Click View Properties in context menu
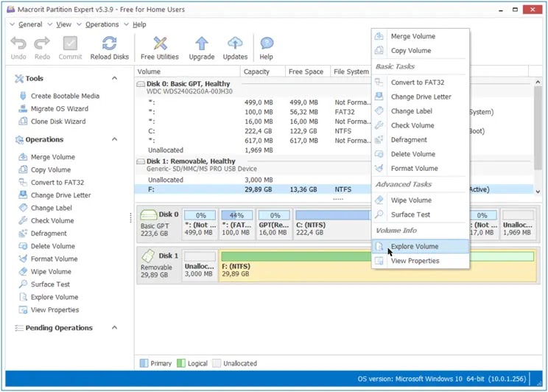This screenshot has width=548, height=392. click(x=421, y=261)
